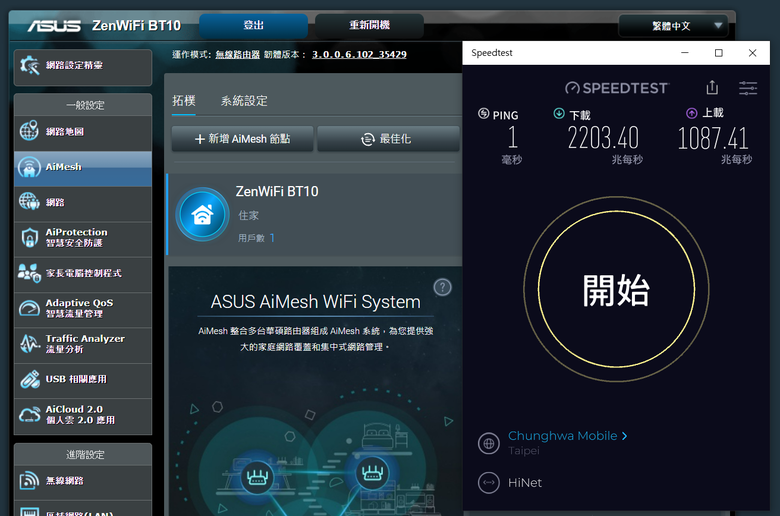The height and width of the screenshot is (516, 780).
Task: Click the Speedtest logo gauge icon
Action: click(x=572, y=88)
